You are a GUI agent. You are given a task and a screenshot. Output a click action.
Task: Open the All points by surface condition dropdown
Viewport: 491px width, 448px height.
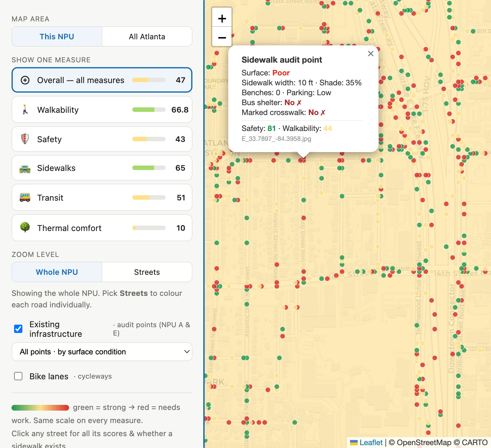(102, 352)
